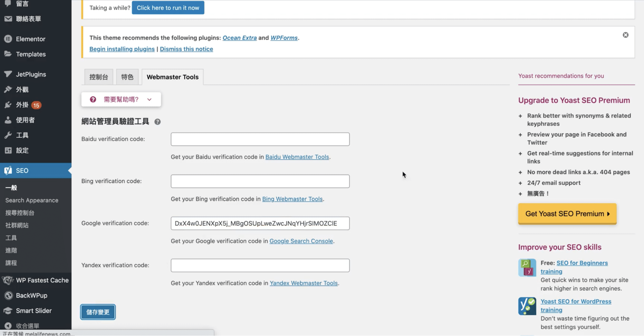Click the SEO for Beginners thumbnail

[x=527, y=268]
